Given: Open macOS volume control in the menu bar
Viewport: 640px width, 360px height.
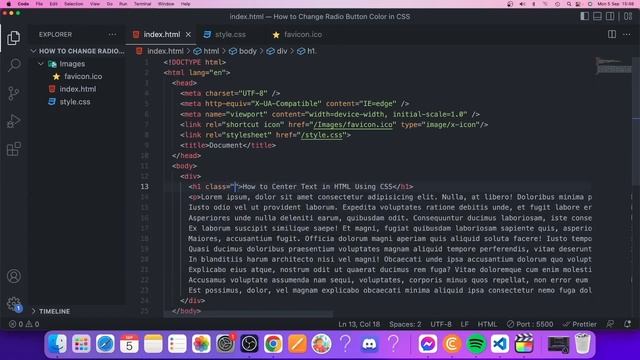Looking at the screenshot, I should click(x=522, y=4).
